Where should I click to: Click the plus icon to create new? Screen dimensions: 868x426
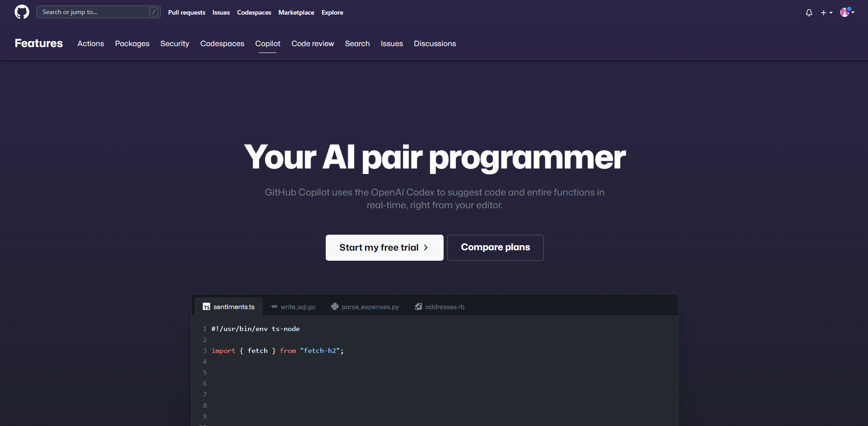click(823, 12)
